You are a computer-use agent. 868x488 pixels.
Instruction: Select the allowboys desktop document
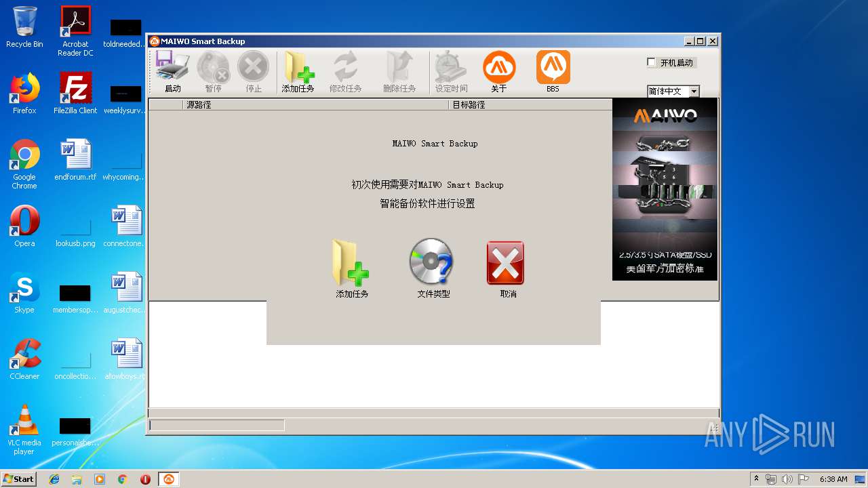(x=126, y=359)
